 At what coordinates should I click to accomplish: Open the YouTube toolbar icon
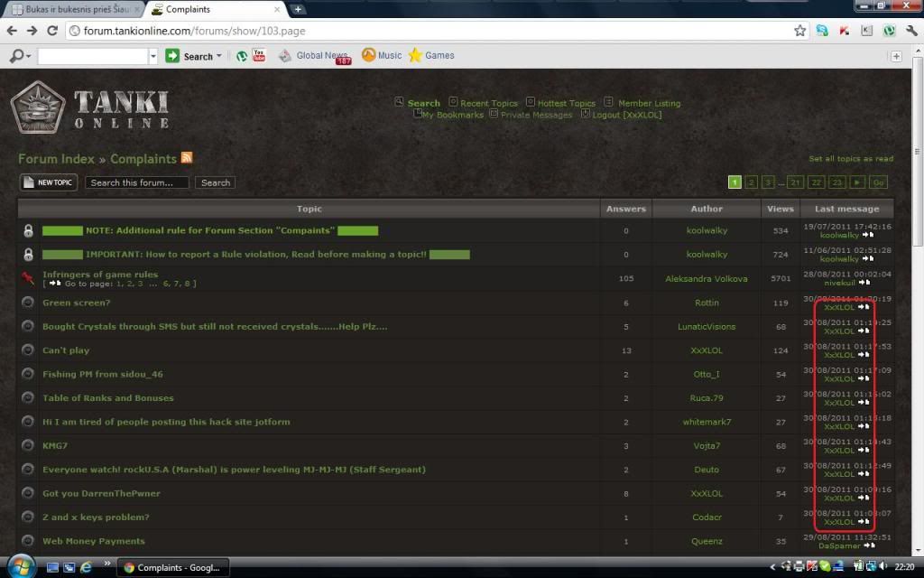click(259, 56)
